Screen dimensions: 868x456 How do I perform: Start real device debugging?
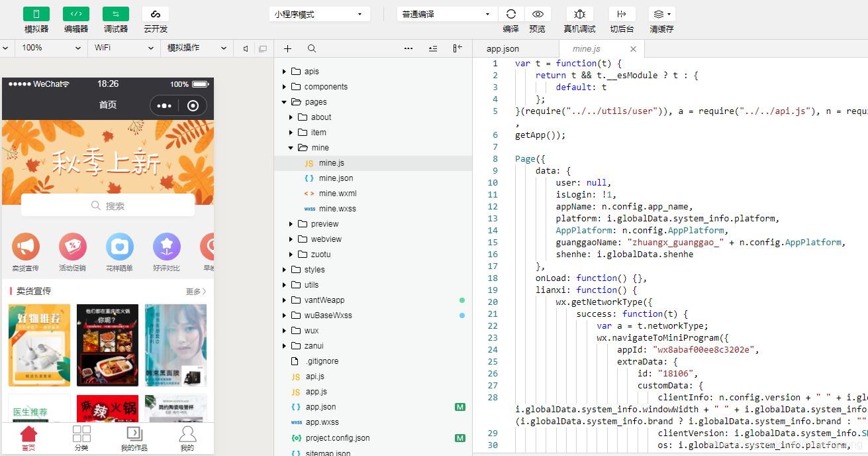coord(579,14)
